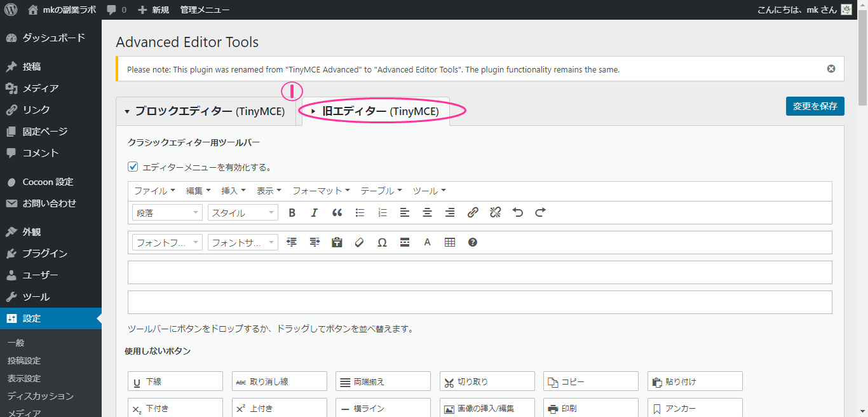Open the テーブル editor menu
This screenshot has width=868, height=417.
tap(381, 191)
